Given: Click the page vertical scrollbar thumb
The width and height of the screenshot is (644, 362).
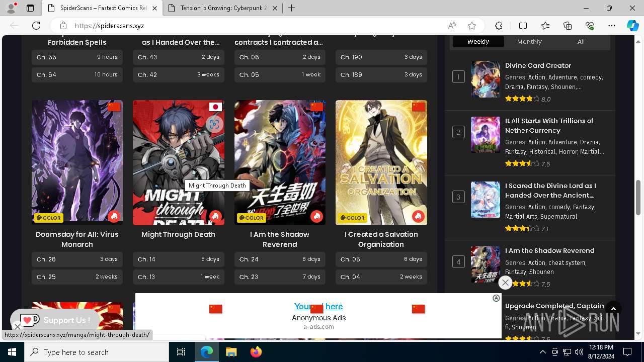Looking at the screenshot, I should pos(638,198).
